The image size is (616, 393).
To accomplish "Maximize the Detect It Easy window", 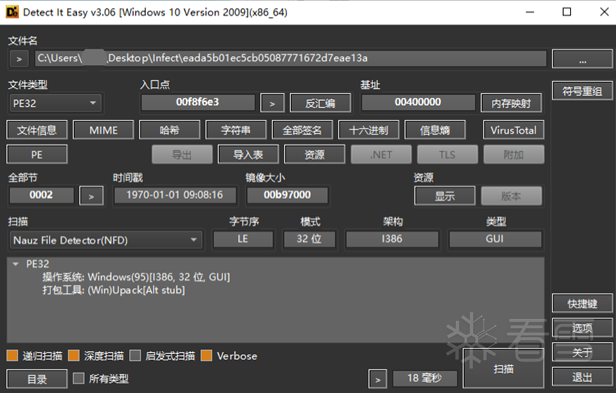I will [567, 12].
